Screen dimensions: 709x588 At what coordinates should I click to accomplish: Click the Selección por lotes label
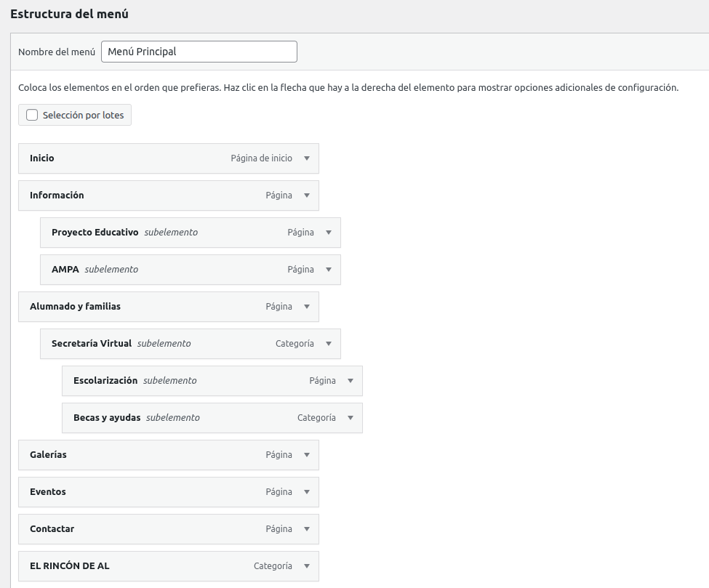pos(83,115)
